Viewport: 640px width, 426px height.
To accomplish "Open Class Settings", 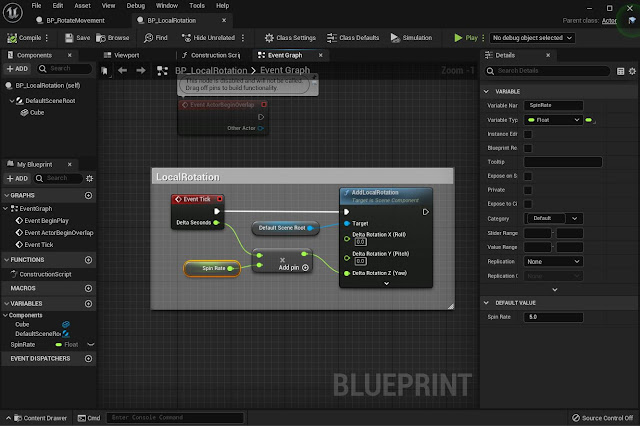I will [290, 38].
